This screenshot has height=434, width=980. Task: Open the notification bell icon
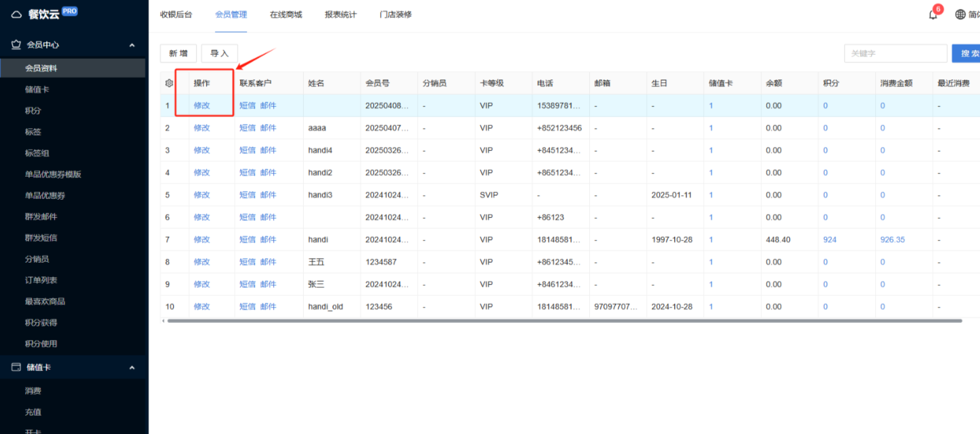coord(933,14)
